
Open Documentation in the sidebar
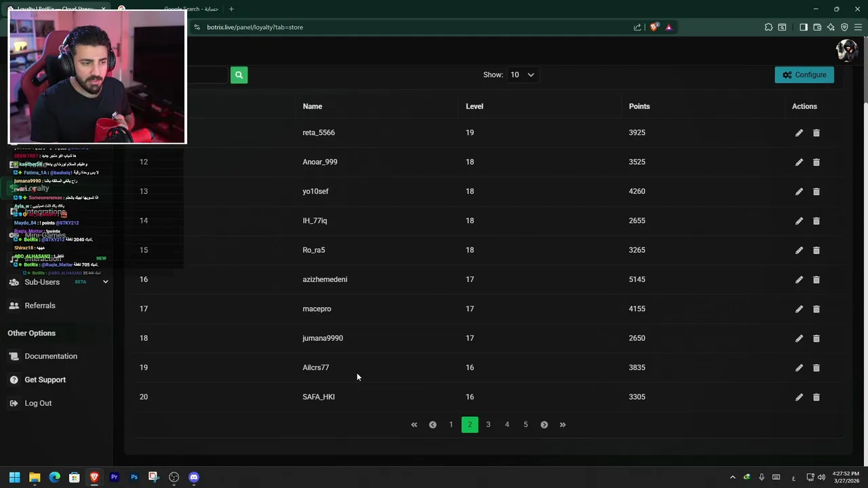coord(51,357)
